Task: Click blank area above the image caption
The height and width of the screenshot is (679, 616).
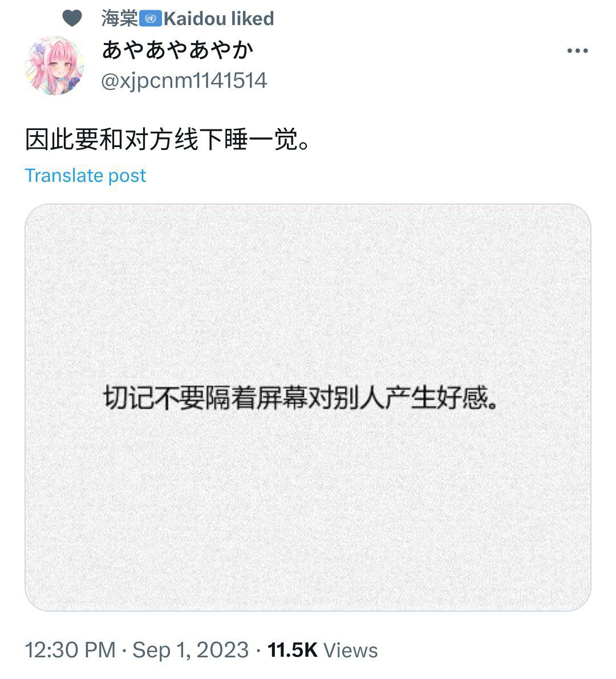Action: (308, 295)
